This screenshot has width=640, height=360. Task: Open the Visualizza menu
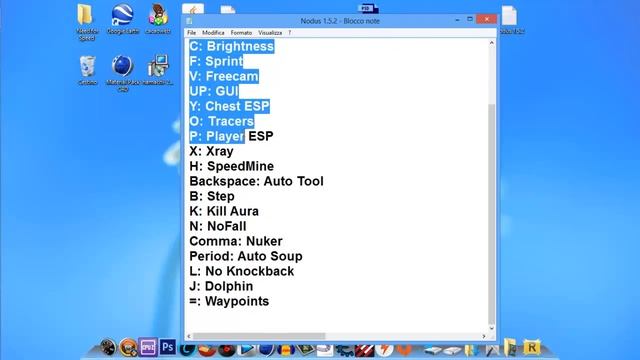click(x=270, y=33)
